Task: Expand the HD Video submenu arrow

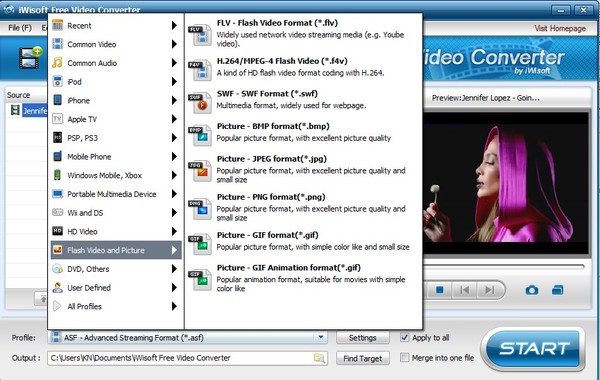Action: tap(174, 231)
